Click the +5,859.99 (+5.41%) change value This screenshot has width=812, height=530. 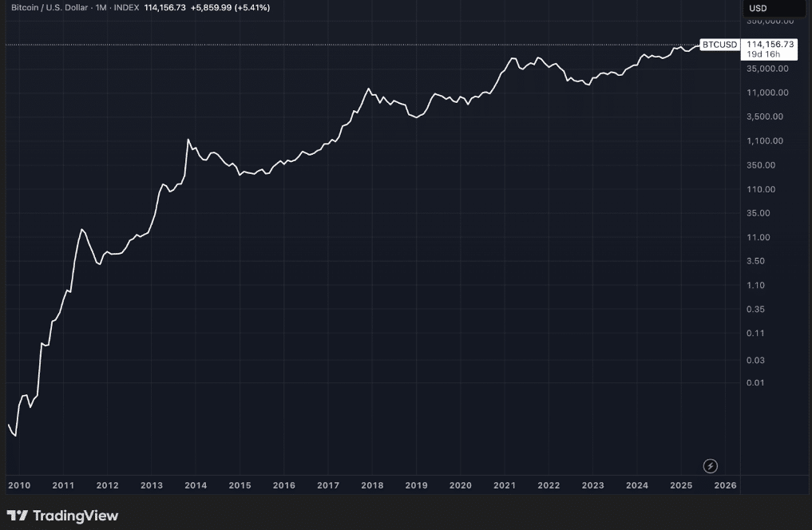click(x=231, y=7)
